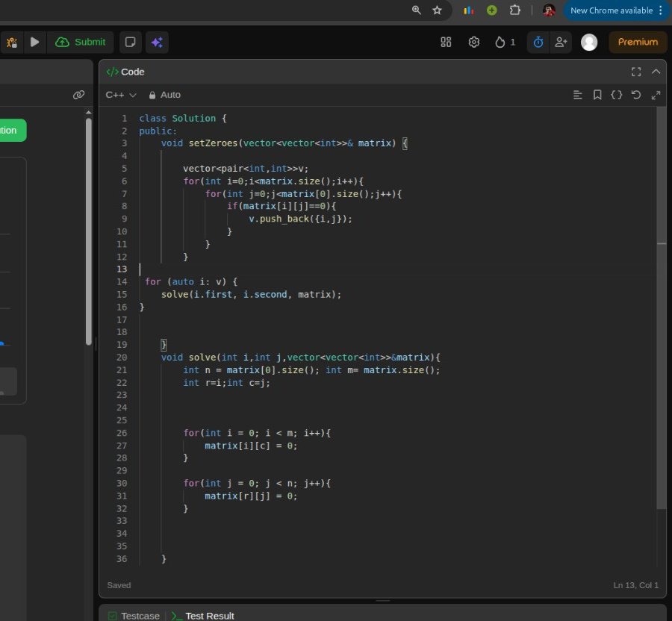Image resolution: width=672 pixels, height=621 pixels.
Task: Reset code with the undo arrow icon
Action: [636, 95]
